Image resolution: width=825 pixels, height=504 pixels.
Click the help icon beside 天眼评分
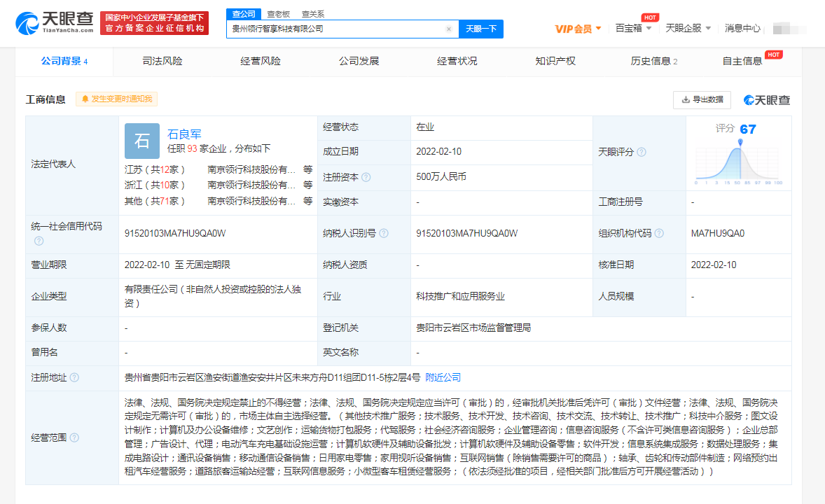point(642,152)
